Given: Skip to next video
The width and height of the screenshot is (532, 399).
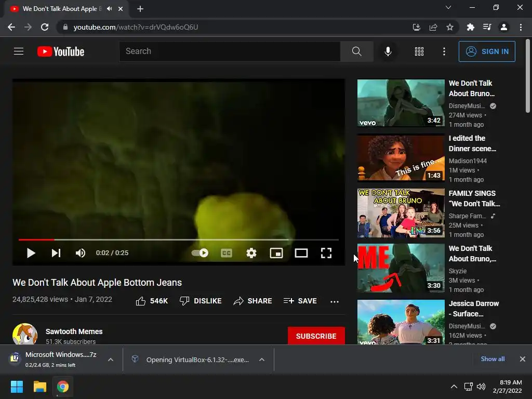Looking at the screenshot, I should [x=56, y=253].
